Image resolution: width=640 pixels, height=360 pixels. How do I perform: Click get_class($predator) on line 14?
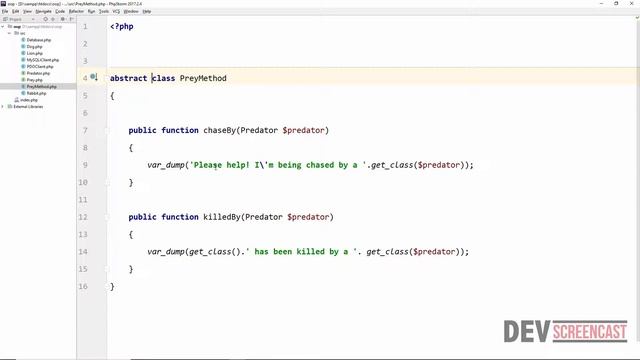[414, 251]
